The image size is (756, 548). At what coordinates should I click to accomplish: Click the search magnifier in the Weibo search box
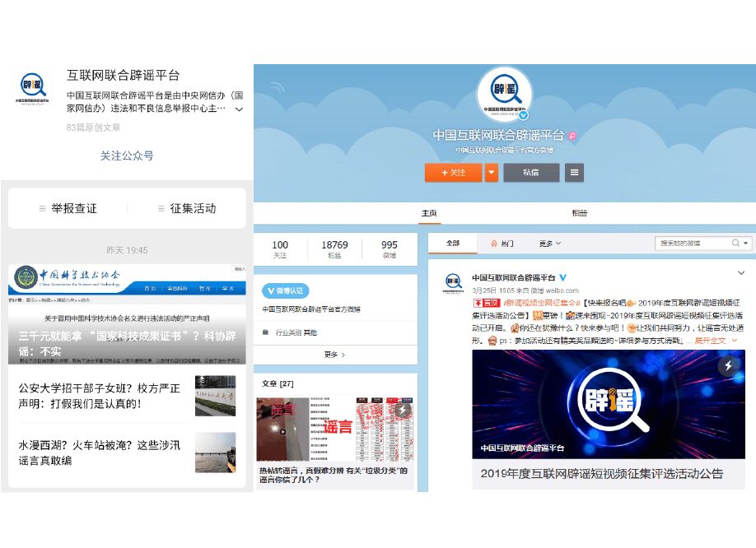tap(735, 244)
